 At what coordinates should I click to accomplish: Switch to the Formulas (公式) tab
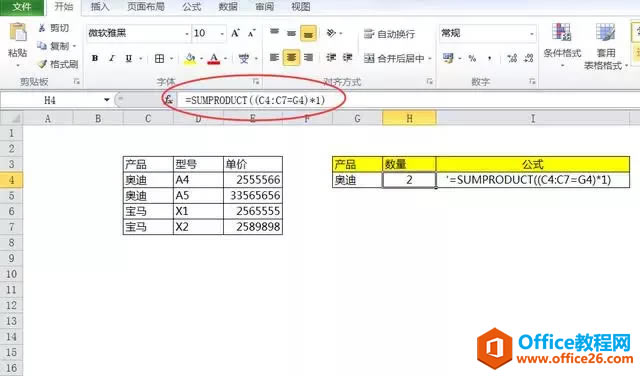[x=192, y=7]
